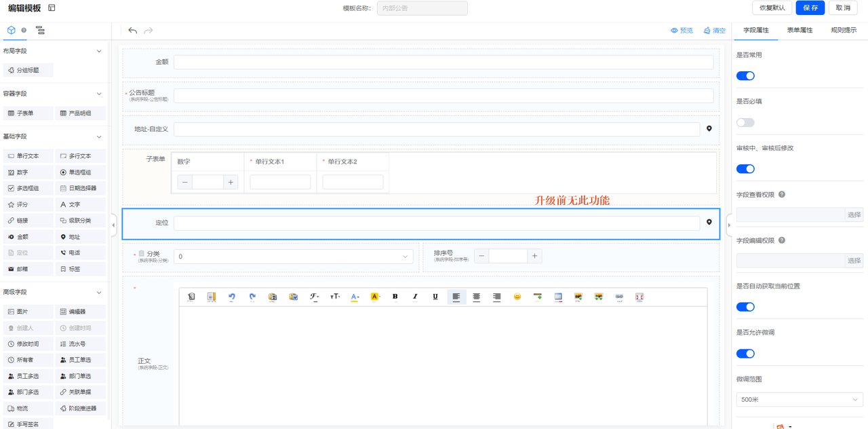Click location pin icon of 定位 field
868x429 pixels.
709,222
